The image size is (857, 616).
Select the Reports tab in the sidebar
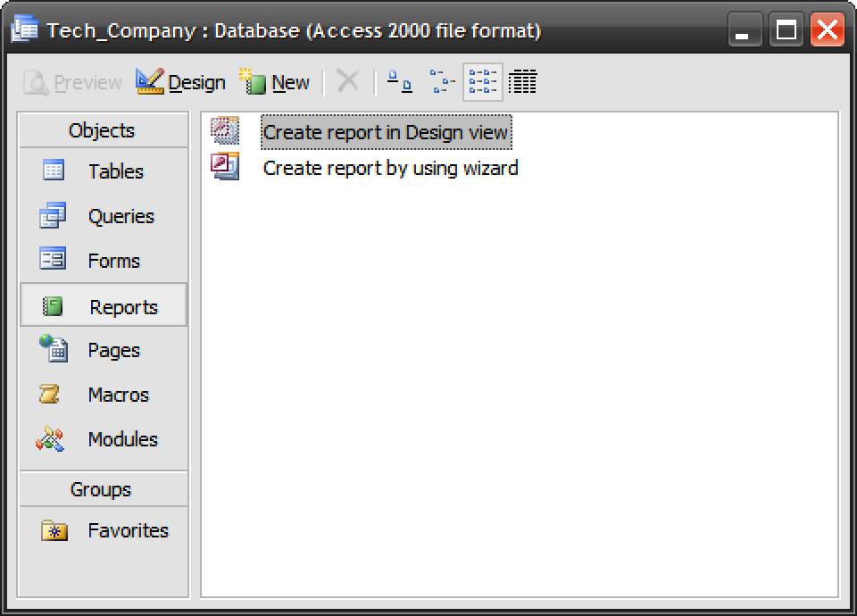[x=115, y=305]
